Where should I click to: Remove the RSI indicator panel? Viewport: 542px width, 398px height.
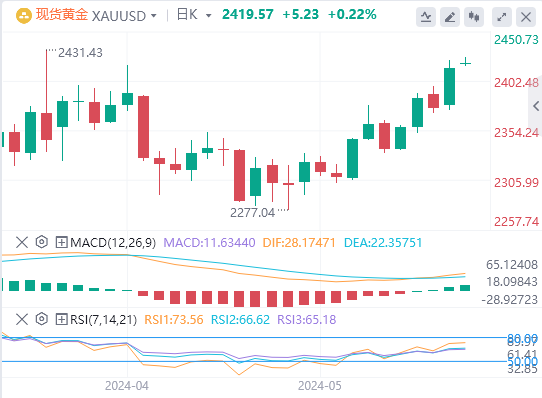click(x=22, y=319)
